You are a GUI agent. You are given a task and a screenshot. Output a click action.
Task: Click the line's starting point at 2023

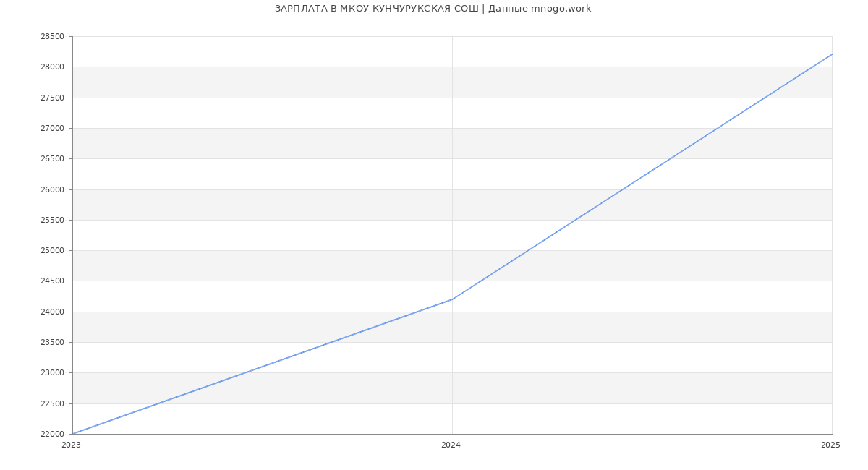point(72,434)
